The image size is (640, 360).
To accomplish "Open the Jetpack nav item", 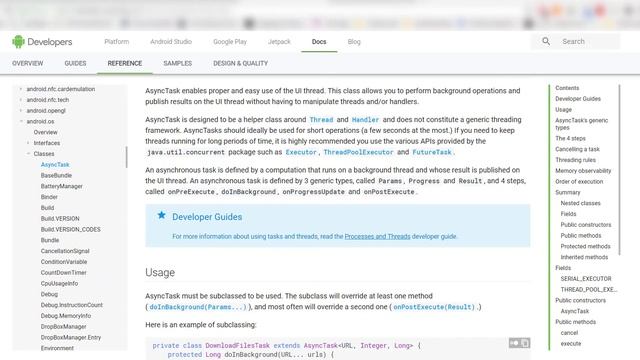I will click(279, 42).
